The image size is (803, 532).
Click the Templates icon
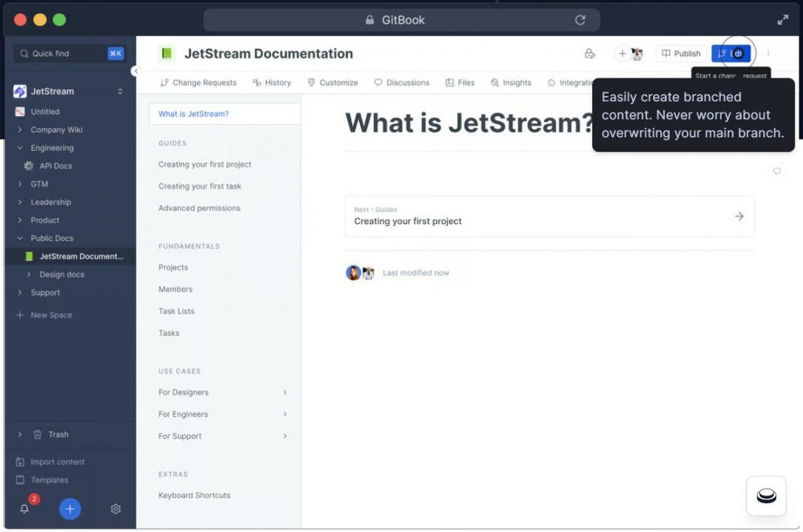(20, 480)
